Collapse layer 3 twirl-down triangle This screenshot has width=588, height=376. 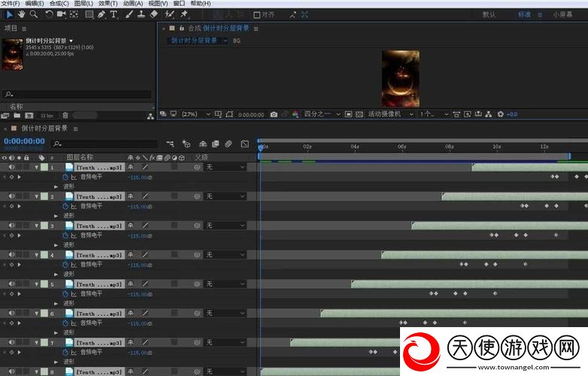(36, 226)
